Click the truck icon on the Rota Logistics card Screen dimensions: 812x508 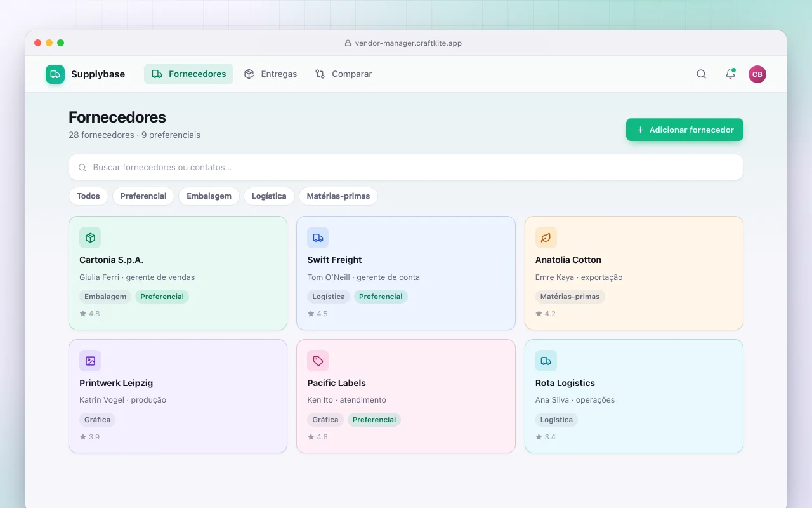[546, 361]
